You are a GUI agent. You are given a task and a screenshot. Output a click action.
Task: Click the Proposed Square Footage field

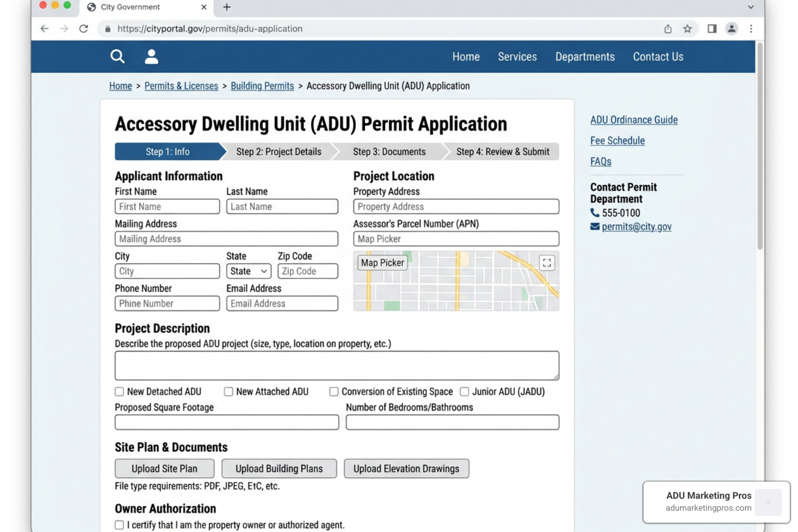pos(227,422)
